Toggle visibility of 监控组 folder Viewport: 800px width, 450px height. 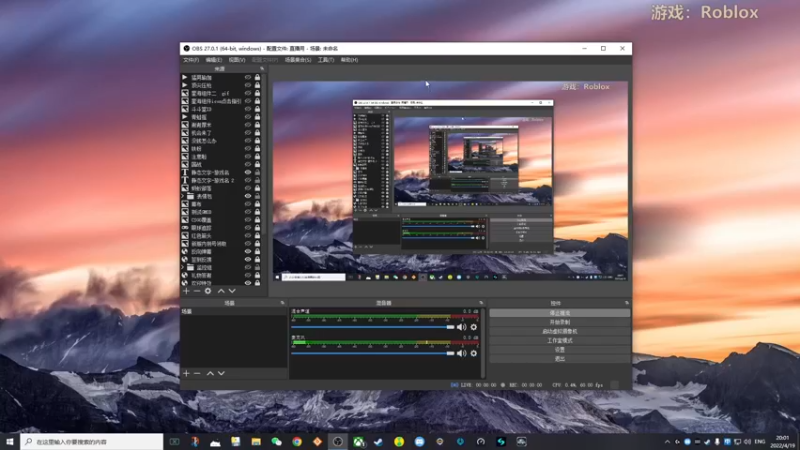tap(248, 267)
